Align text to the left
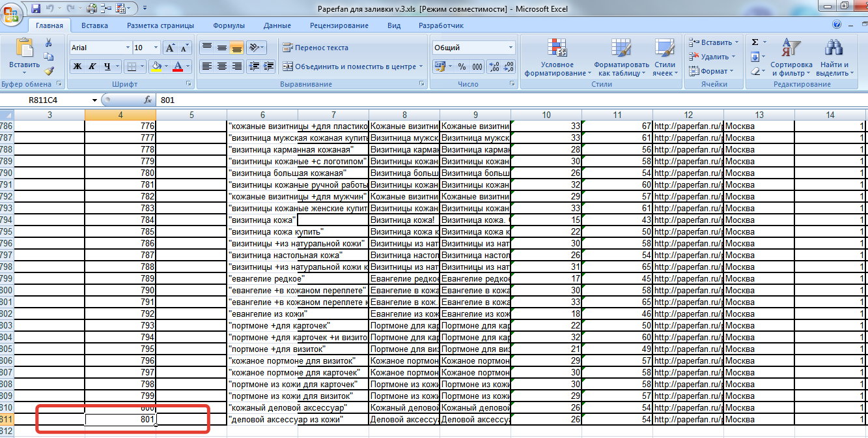868x438 pixels. 207,66
